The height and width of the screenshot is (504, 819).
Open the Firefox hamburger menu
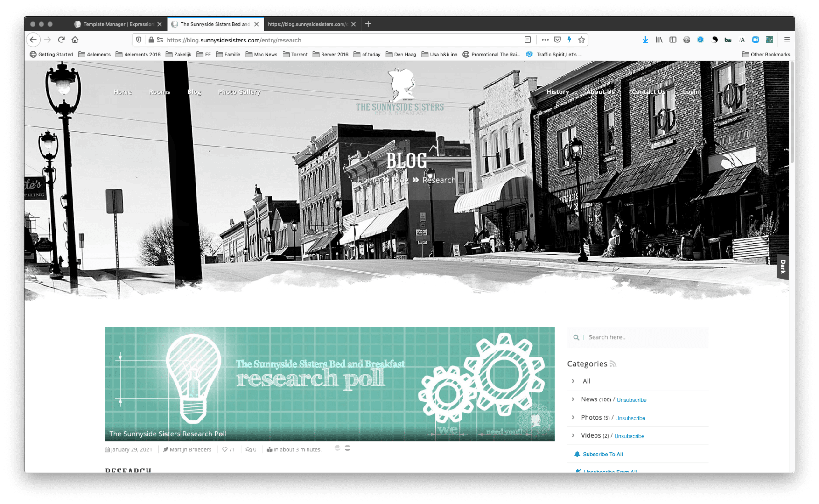(x=787, y=40)
